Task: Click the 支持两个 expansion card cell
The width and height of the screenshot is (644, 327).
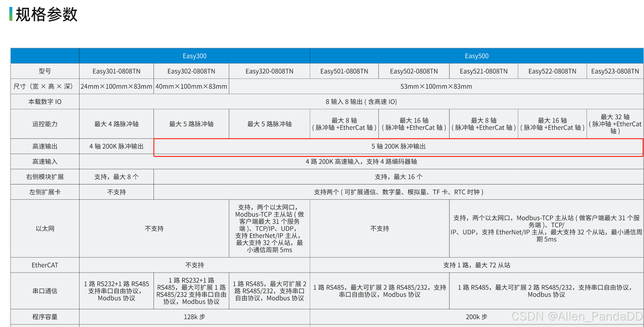Action: click(399, 192)
